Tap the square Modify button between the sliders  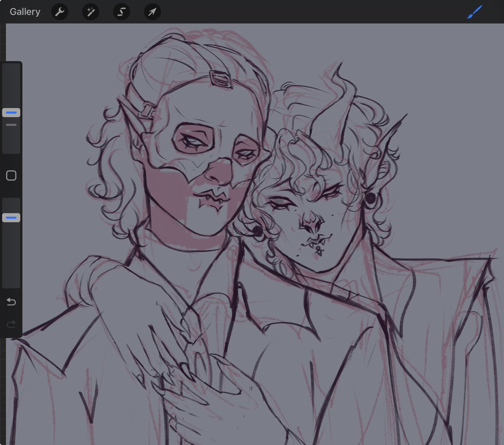[x=11, y=175]
